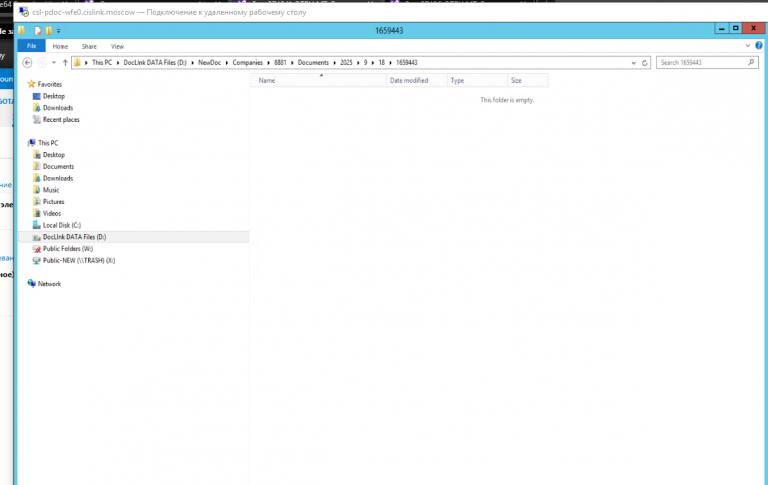Open the Customize Quick Access Toolbar arrow

(x=58, y=31)
